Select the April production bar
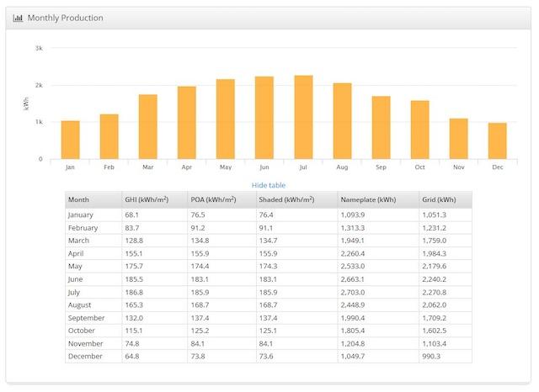 click(x=187, y=123)
